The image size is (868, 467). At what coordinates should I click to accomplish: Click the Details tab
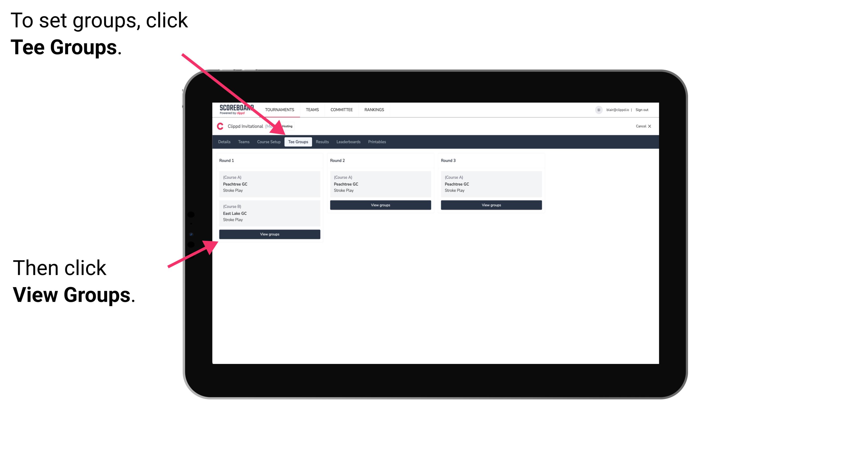224,142
